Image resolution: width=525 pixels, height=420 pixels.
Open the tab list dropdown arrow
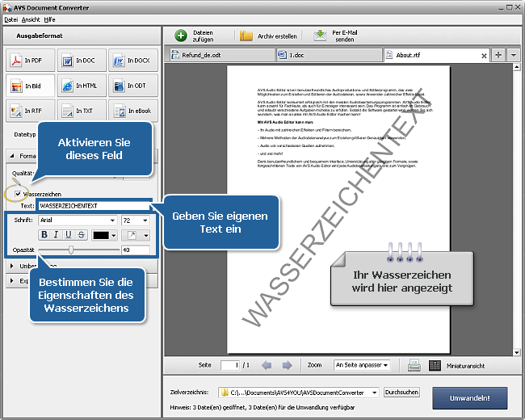[x=513, y=55]
